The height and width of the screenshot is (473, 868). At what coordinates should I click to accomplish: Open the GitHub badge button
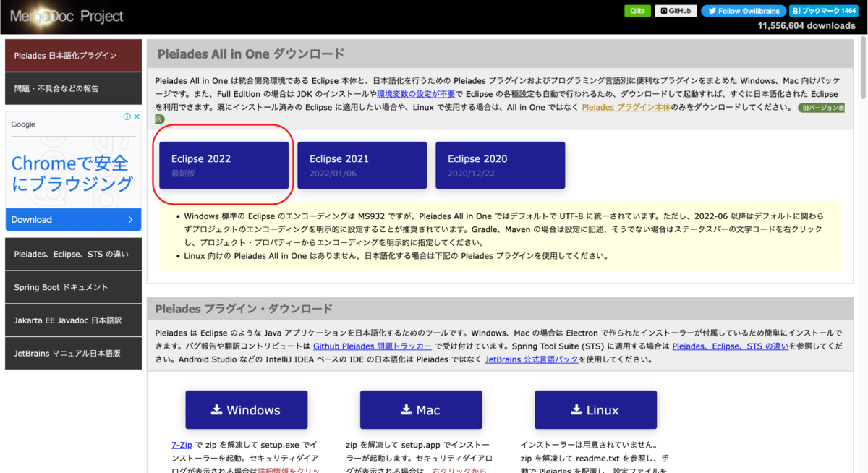point(676,11)
